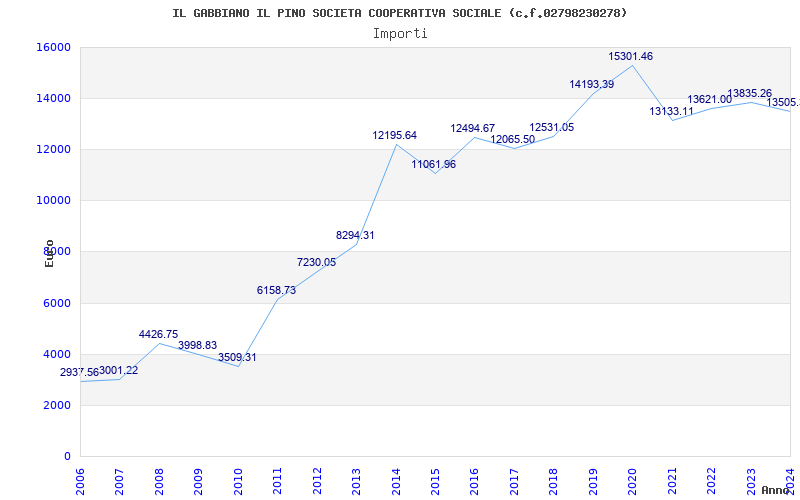
Task: Click the x-axis year 2008
Action: pyautogui.click(x=159, y=481)
